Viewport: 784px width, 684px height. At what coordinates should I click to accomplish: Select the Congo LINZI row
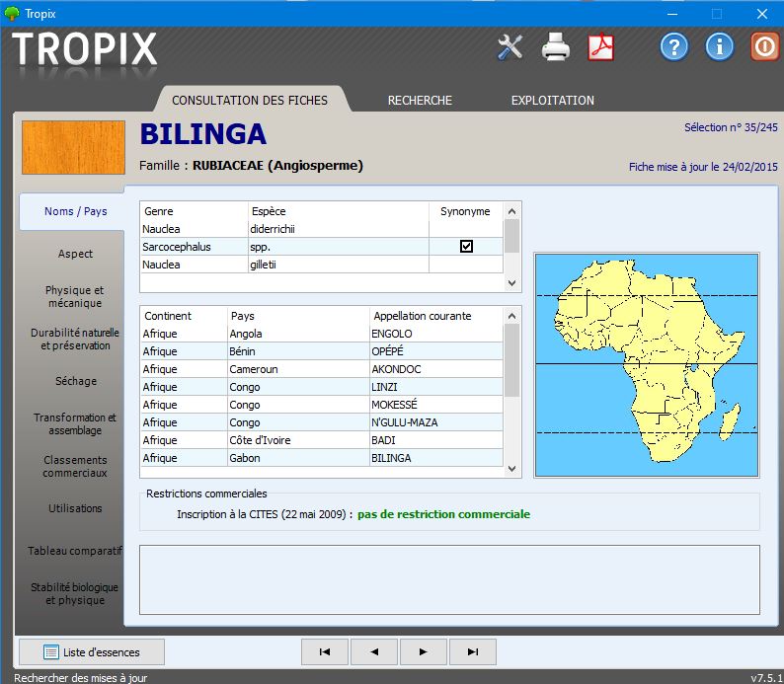point(322,387)
